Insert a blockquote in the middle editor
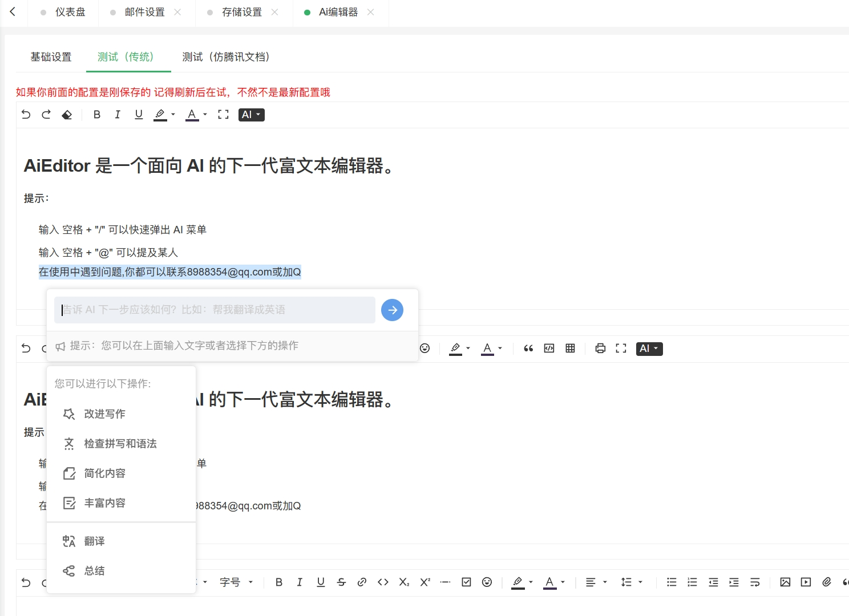 point(528,348)
